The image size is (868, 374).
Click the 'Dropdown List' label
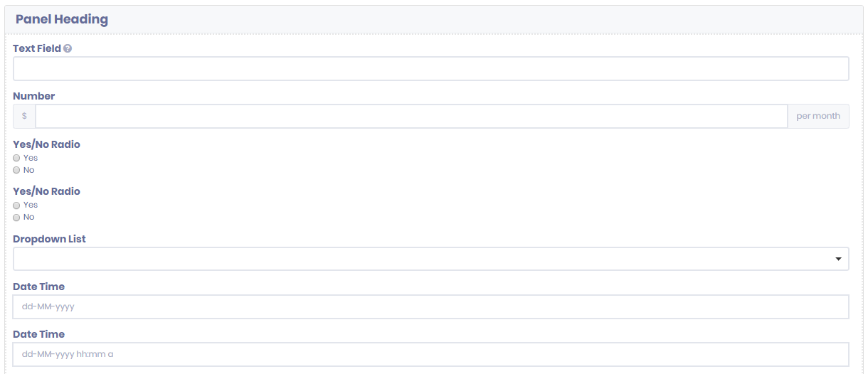pos(49,239)
